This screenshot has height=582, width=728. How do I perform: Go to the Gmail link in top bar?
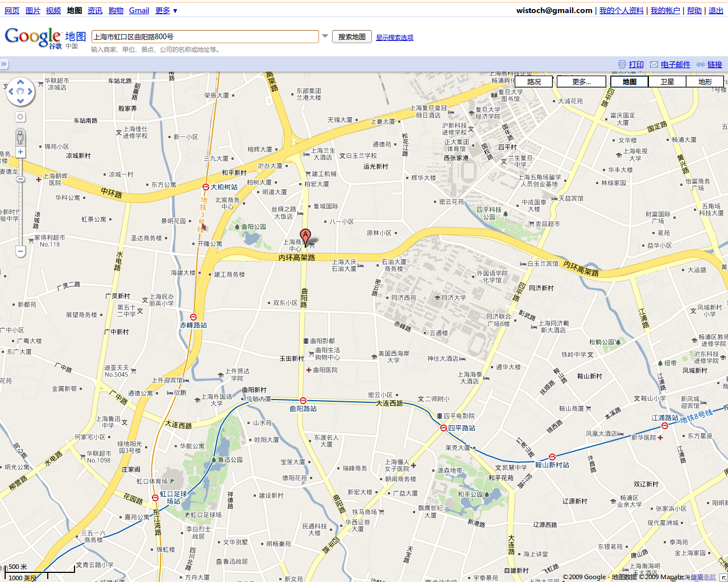pyautogui.click(x=139, y=10)
